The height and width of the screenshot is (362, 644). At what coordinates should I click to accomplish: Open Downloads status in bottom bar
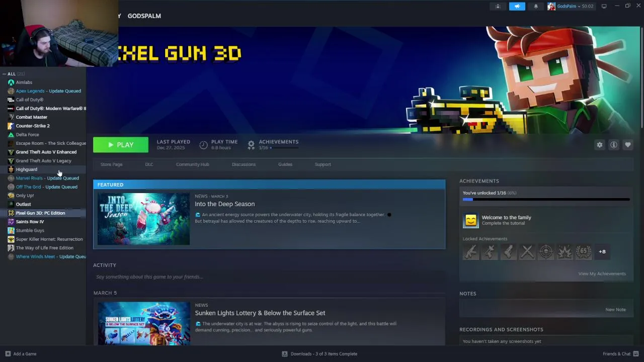pos(319,354)
